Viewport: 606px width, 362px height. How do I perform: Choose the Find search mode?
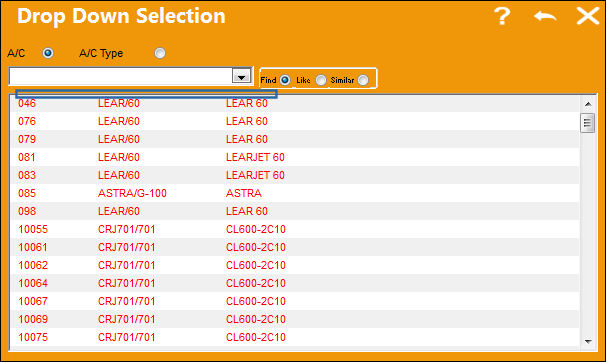(285, 80)
